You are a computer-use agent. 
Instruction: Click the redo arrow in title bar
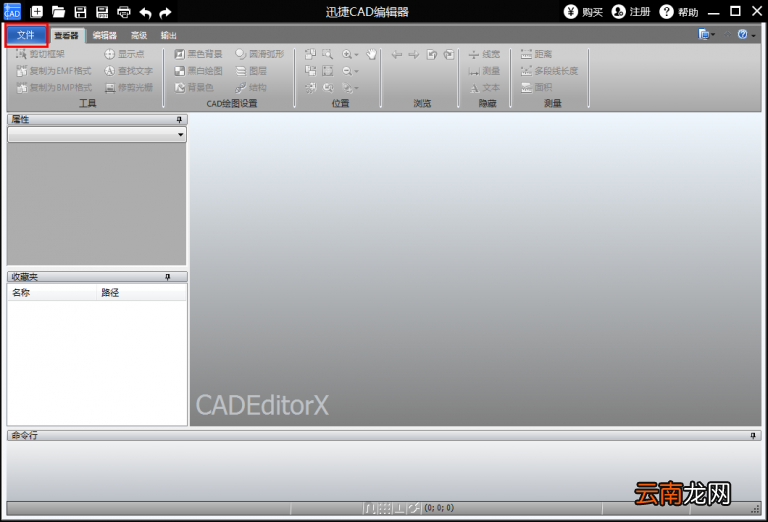pos(166,12)
